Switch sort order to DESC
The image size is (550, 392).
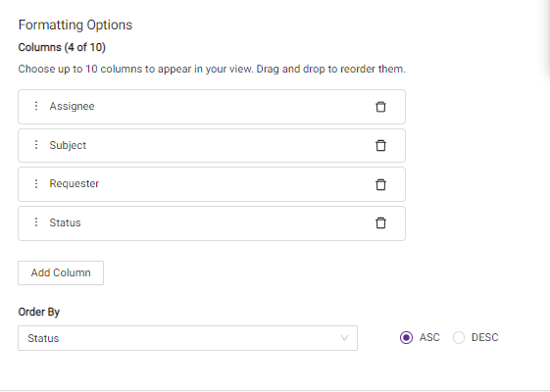(x=459, y=338)
